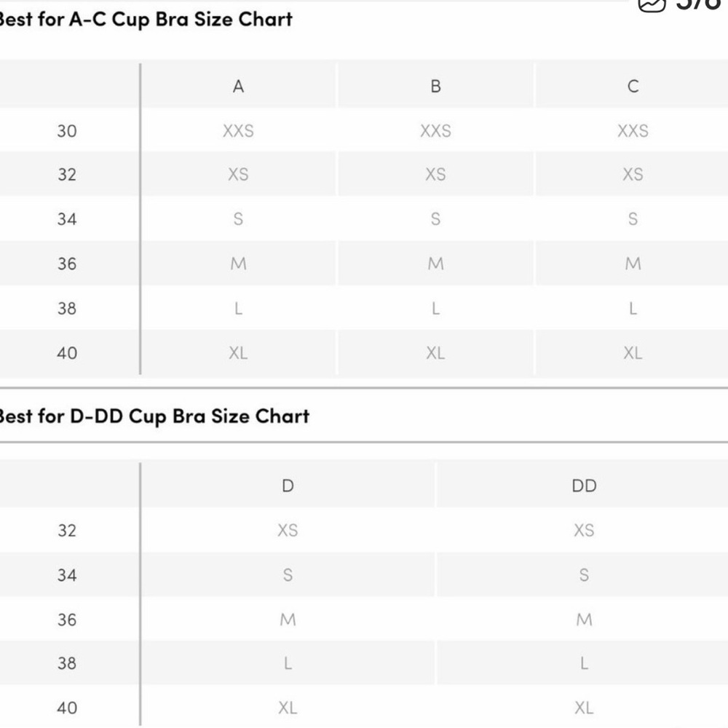Click XXS cell under B column
728x728 pixels.
pos(435,131)
